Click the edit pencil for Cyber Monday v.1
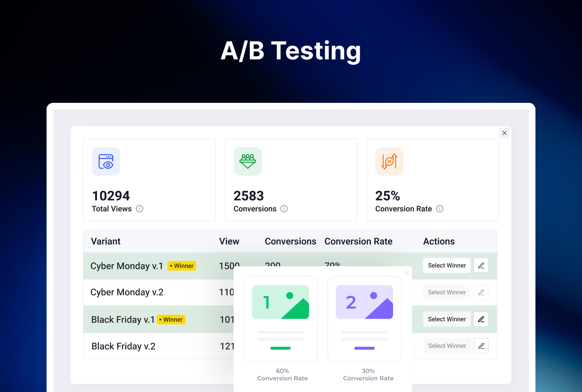The width and height of the screenshot is (582, 392). click(x=481, y=265)
